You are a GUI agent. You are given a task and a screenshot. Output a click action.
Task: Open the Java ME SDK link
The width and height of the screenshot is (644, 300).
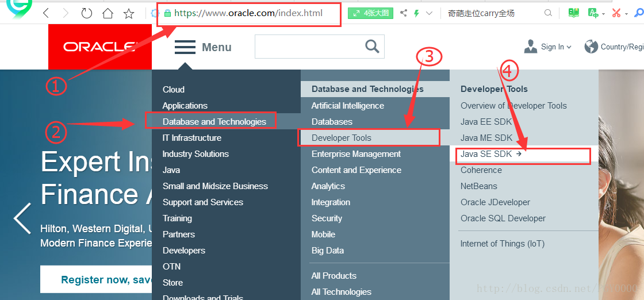[486, 138]
